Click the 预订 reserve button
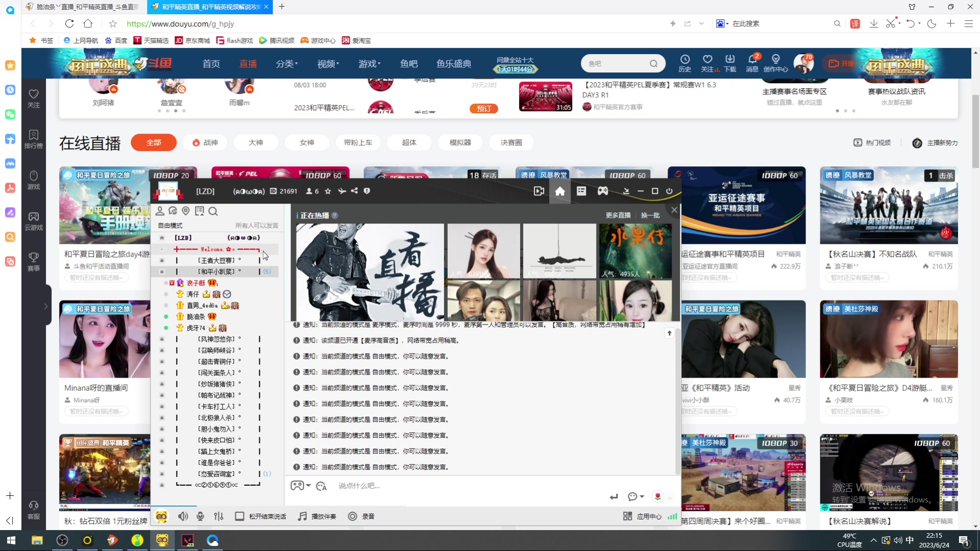Image resolution: width=980 pixels, height=551 pixels. (483, 109)
